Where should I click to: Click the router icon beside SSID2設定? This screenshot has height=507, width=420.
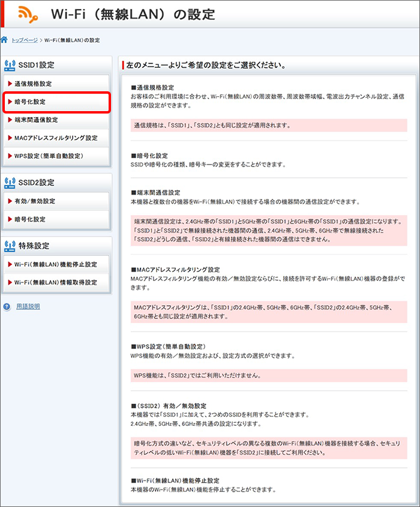(10, 183)
